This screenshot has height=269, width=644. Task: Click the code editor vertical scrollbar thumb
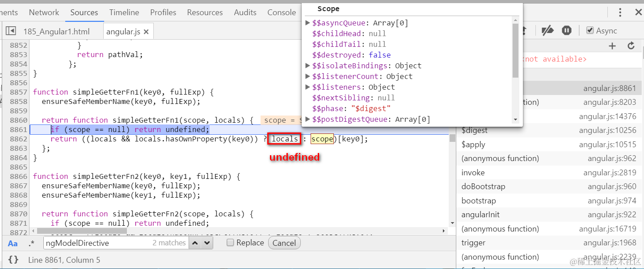(x=452, y=138)
